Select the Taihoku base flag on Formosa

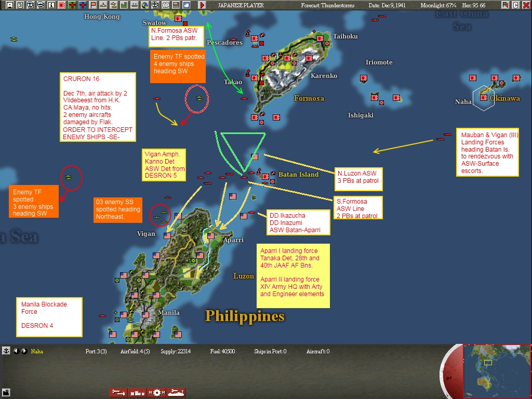320,38
